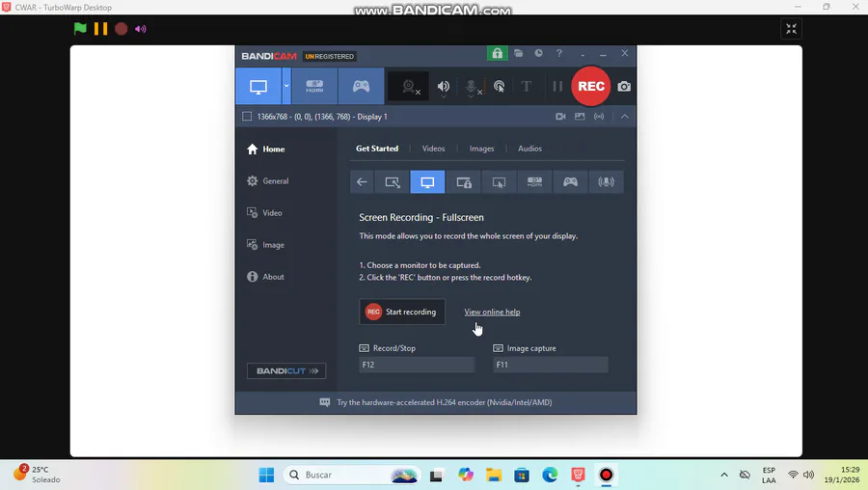Switch to the Audios tab
Viewport: 868px width, 490px height.
[529, 149]
